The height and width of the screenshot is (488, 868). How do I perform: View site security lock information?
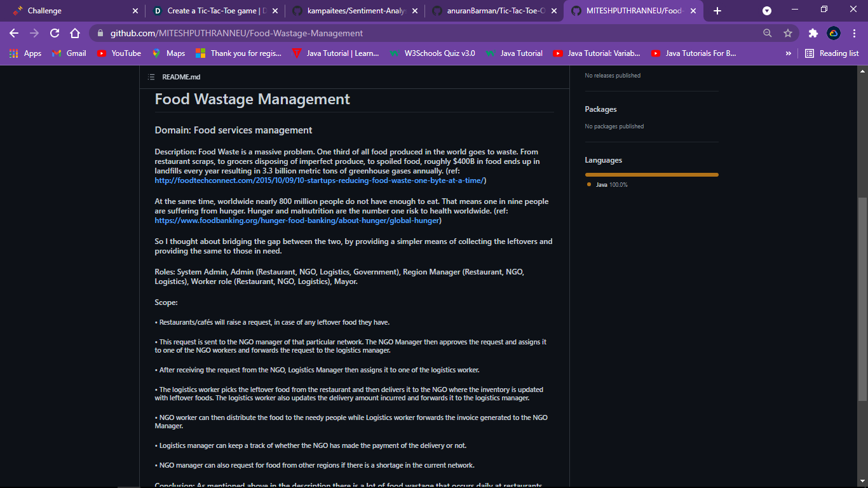pyautogui.click(x=100, y=33)
